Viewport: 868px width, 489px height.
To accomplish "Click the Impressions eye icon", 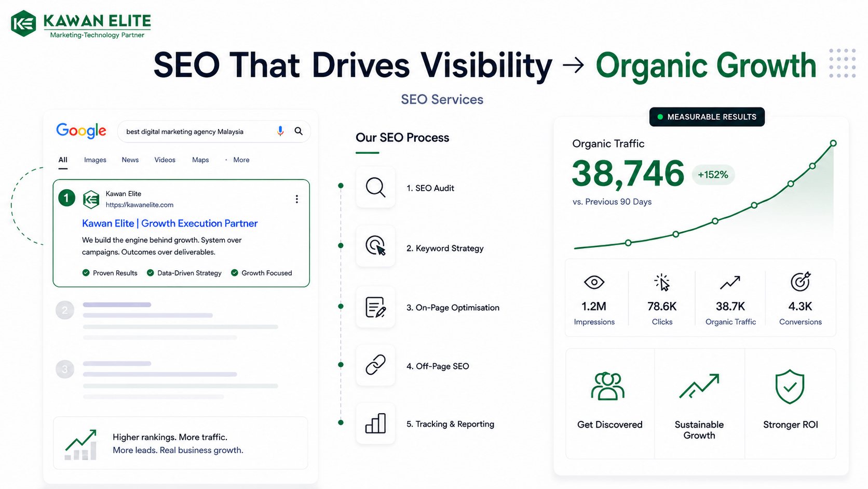I will click(594, 282).
